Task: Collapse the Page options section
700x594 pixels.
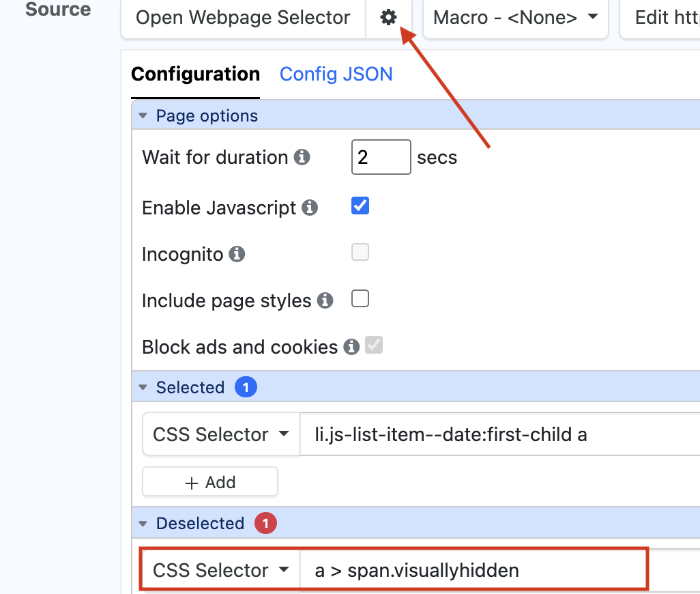Action: point(143,116)
